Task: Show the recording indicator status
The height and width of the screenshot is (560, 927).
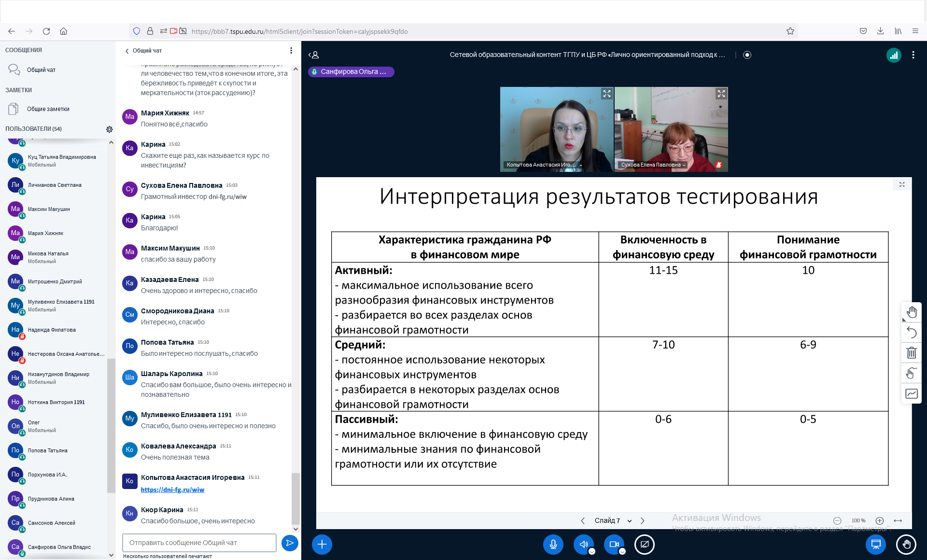Action: [747, 55]
